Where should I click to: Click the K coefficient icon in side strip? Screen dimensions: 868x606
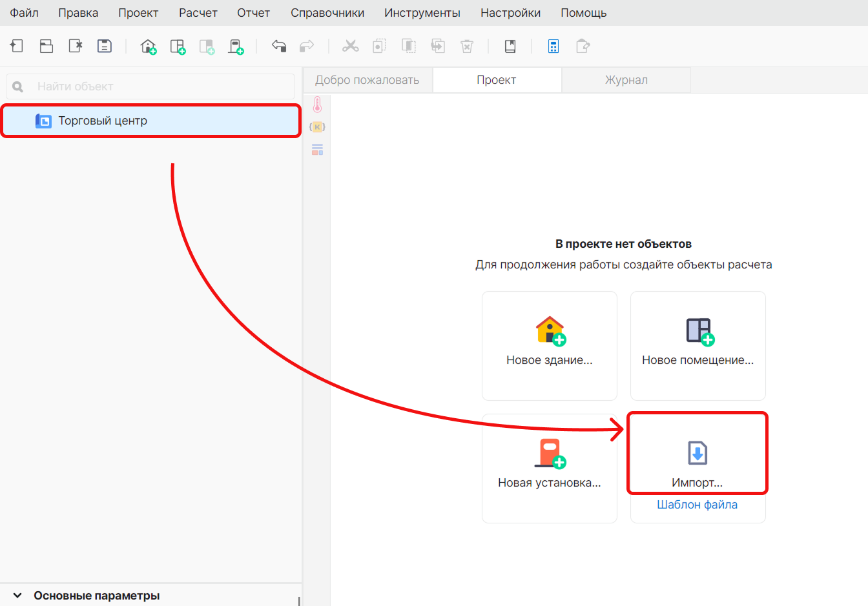[317, 127]
